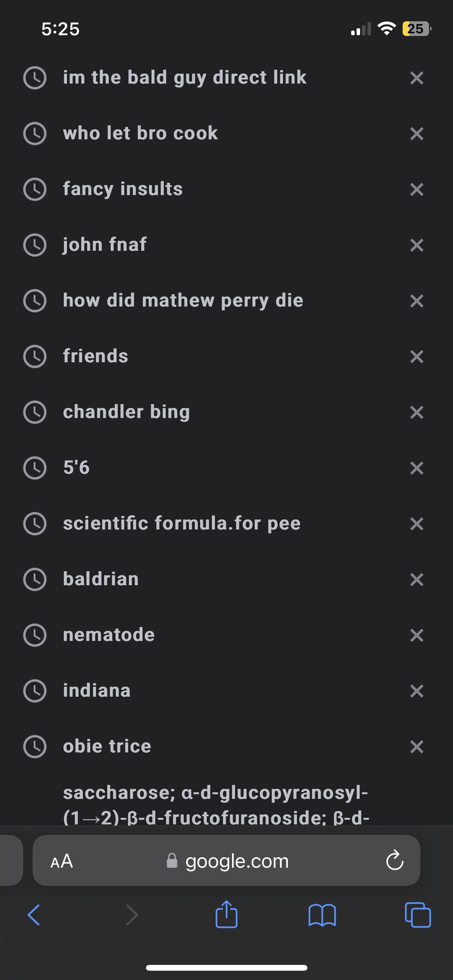Delete 'who let bro cook' from history
The height and width of the screenshot is (980, 453).
417,134
